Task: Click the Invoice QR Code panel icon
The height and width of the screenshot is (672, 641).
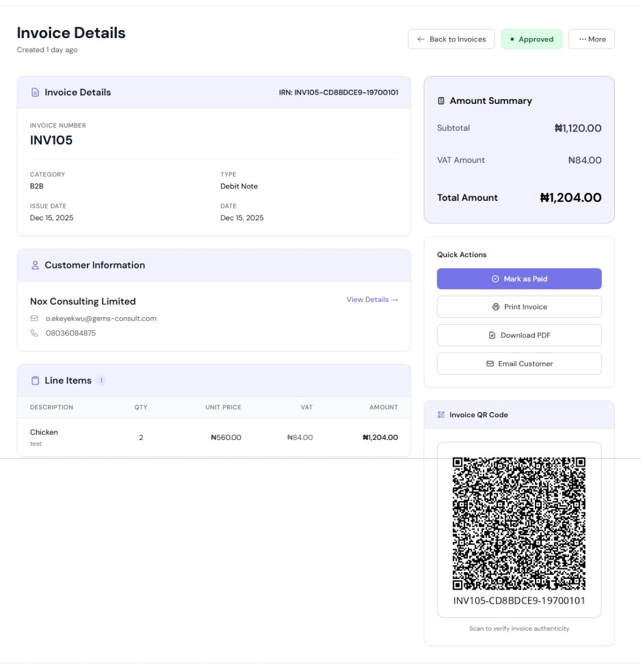Action: [441, 415]
